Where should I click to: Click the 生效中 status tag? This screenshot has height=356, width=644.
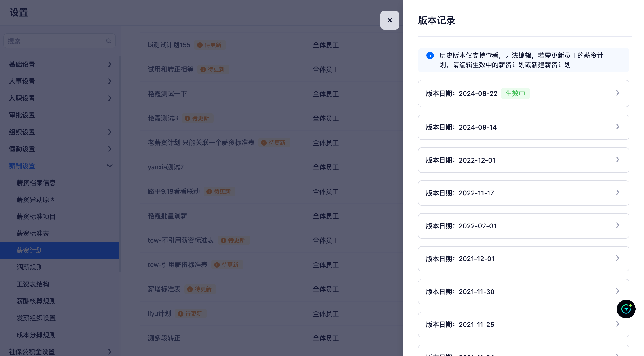pyautogui.click(x=515, y=93)
